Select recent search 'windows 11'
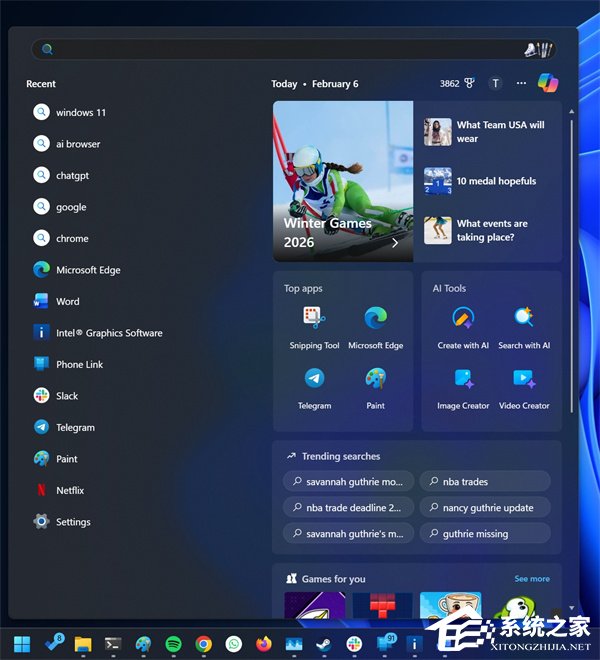600x660 pixels. point(70,112)
